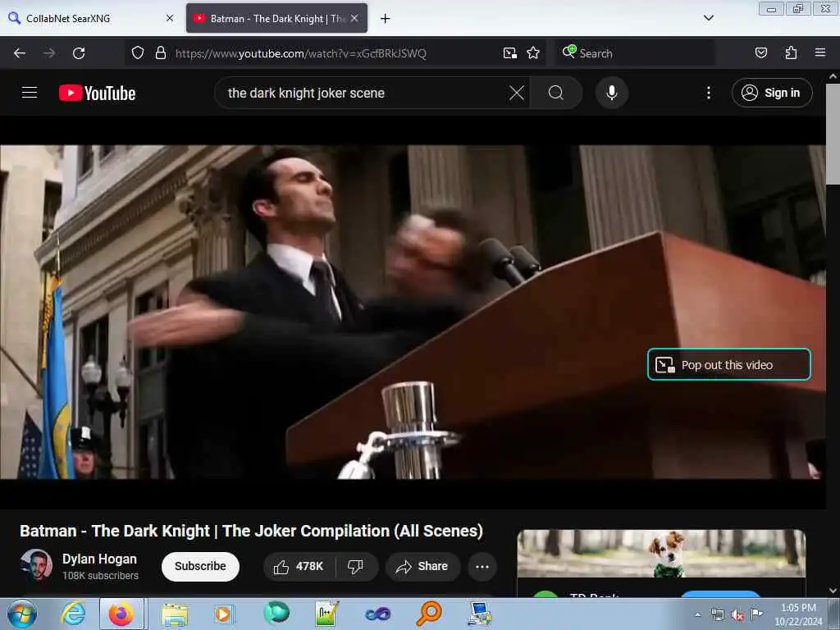
Task: Click the puppy ad thumbnail
Action: click(662, 554)
